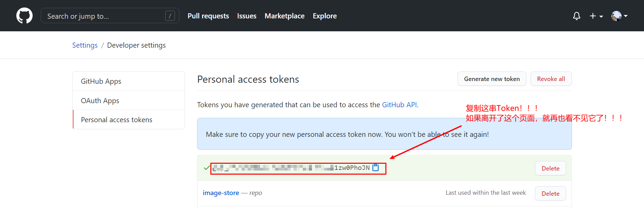Copy the new token with the clipboard icon

(376, 167)
